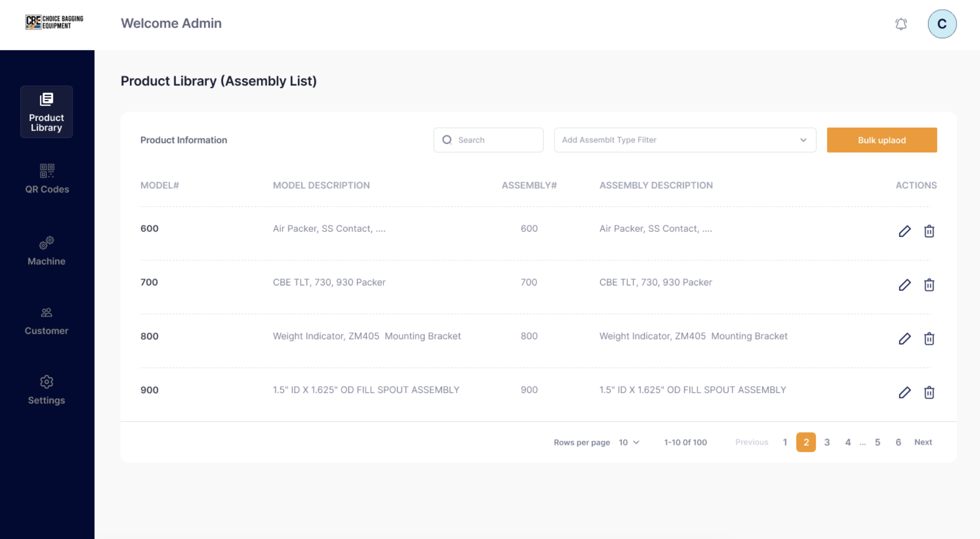Go to Next page

pos(923,442)
